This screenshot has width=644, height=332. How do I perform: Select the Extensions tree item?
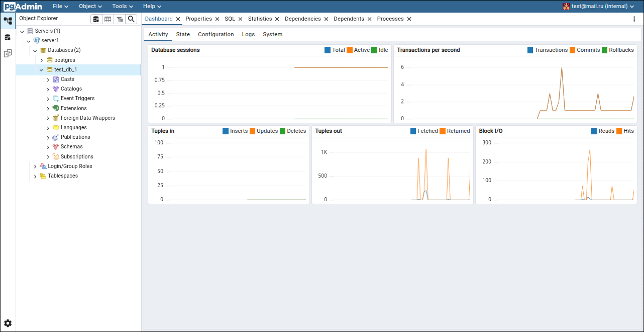[73, 108]
